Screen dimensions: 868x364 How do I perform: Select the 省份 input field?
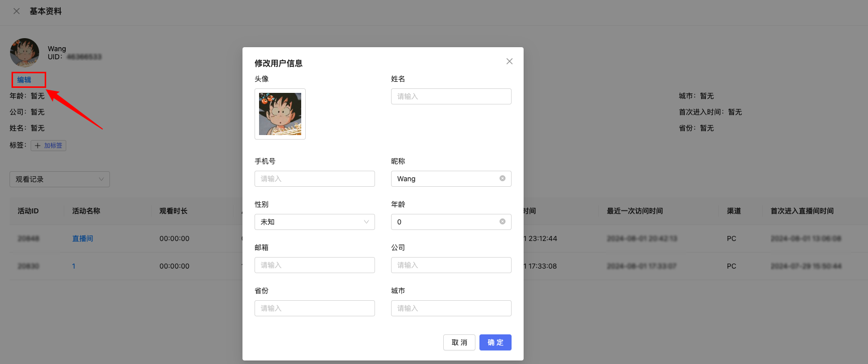coord(314,308)
